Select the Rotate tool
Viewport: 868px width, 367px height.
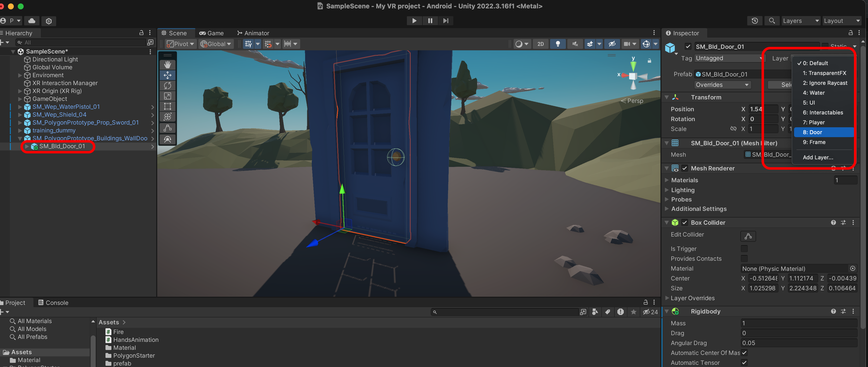(x=168, y=85)
